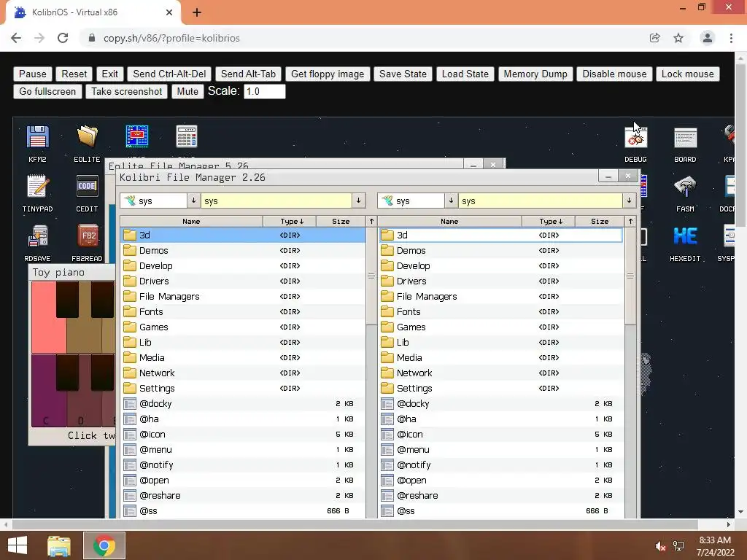Toggle the Lock mouse button
The height and width of the screenshot is (560, 747).
(687, 74)
